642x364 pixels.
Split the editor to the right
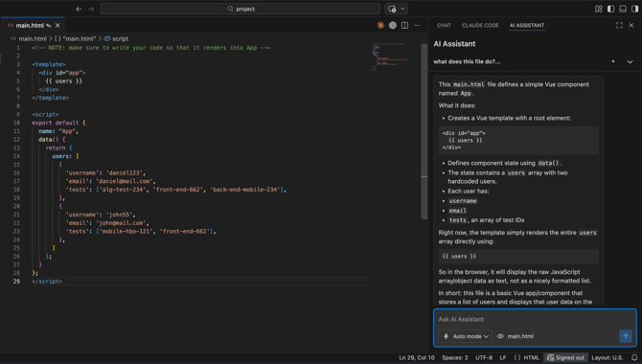click(404, 26)
